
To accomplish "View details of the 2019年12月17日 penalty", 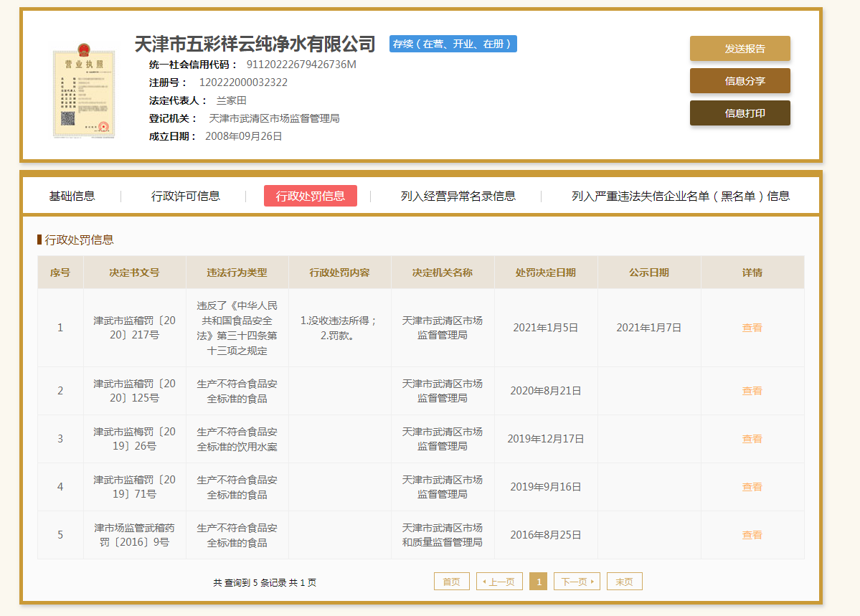I will (x=752, y=439).
